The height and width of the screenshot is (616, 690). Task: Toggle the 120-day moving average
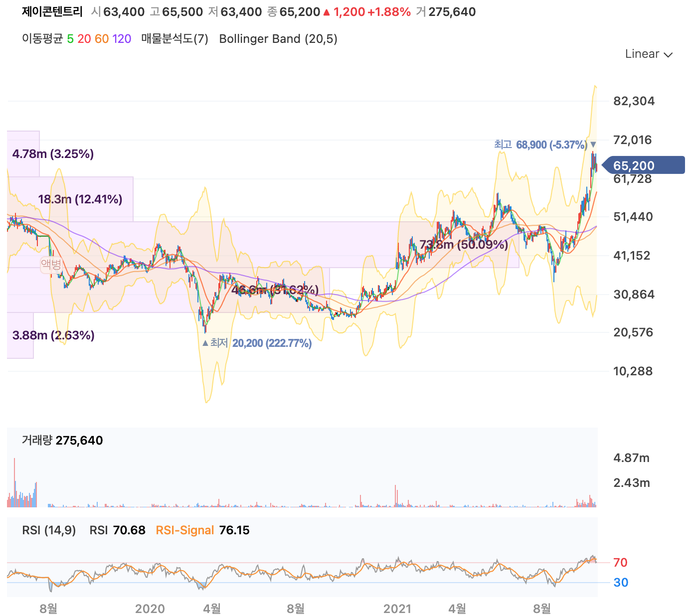point(122,39)
